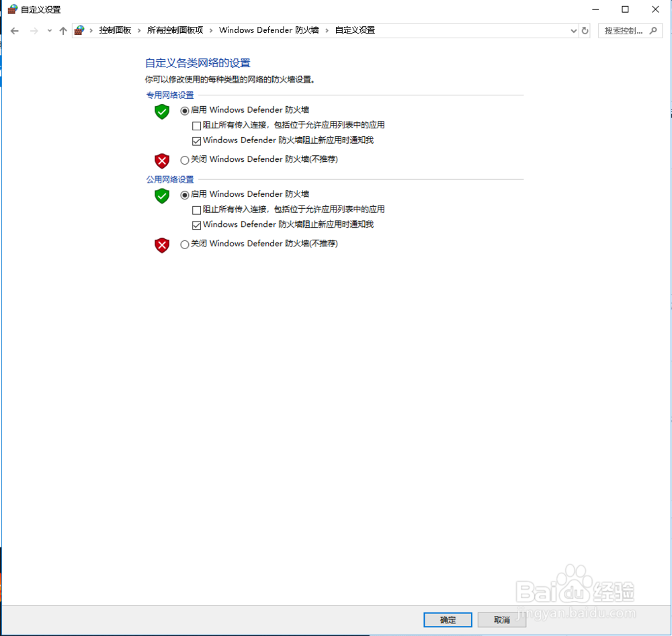Click the 你可以修改使用的每种类型的网络的防火墙设置 description
Screen dimensions: 672x636
pyautogui.click(x=230, y=80)
